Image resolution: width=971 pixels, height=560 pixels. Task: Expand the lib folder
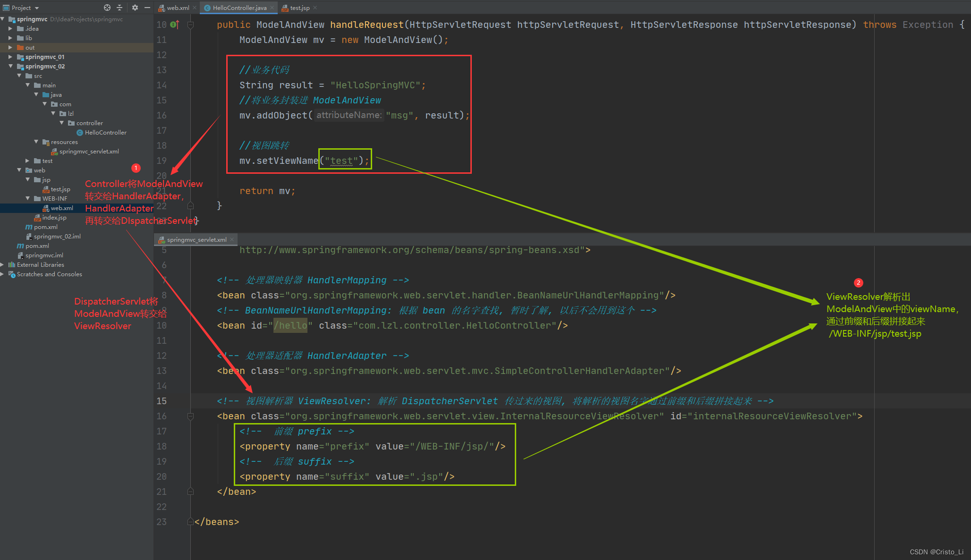tap(10, 38)
